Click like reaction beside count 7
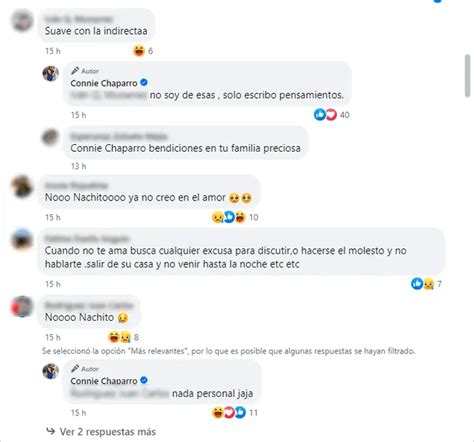The image size is (474, 442). coord(417,284)
